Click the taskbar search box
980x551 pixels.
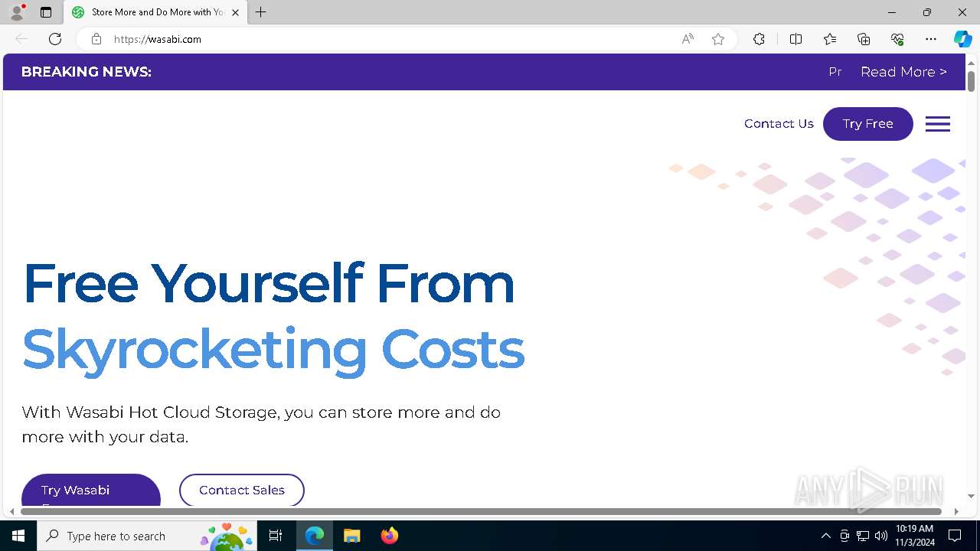[x=147, y=536]
